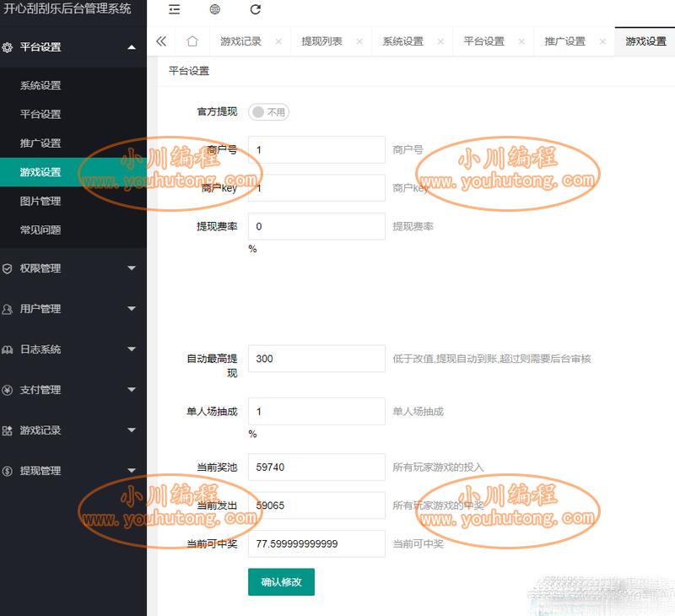Close the 提现列表 tab
The height and width of the screenshot is (616, 675).
click(x=359, y=41)
